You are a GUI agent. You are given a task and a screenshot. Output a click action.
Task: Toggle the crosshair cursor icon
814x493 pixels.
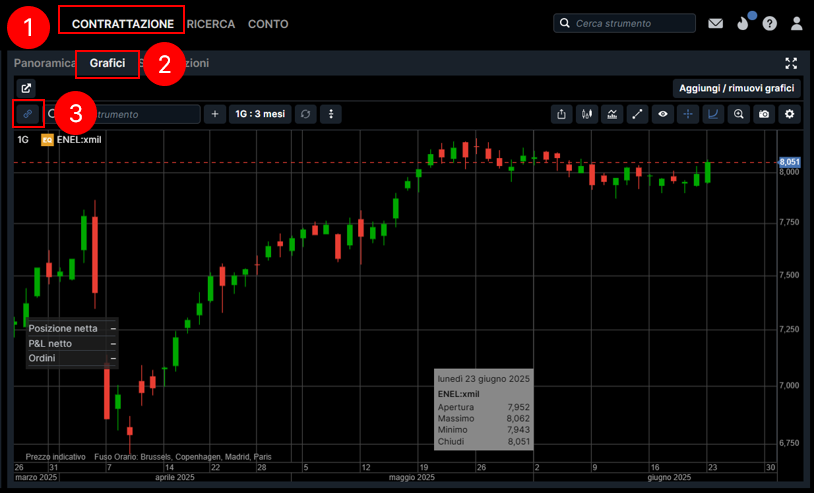688,114
